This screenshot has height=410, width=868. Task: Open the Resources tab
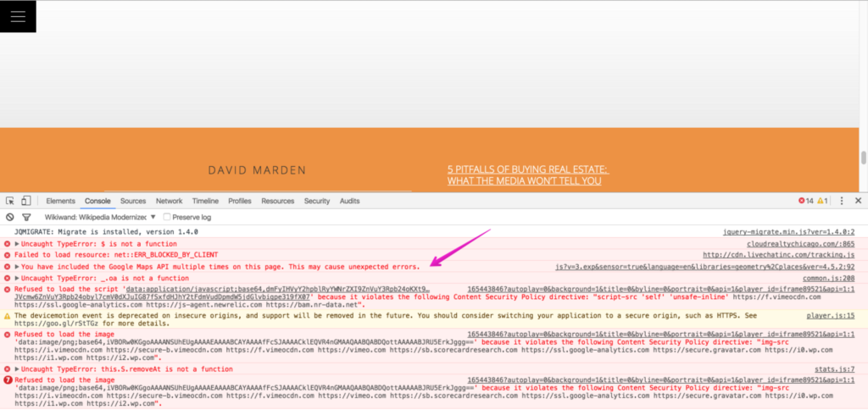[277, 201]
